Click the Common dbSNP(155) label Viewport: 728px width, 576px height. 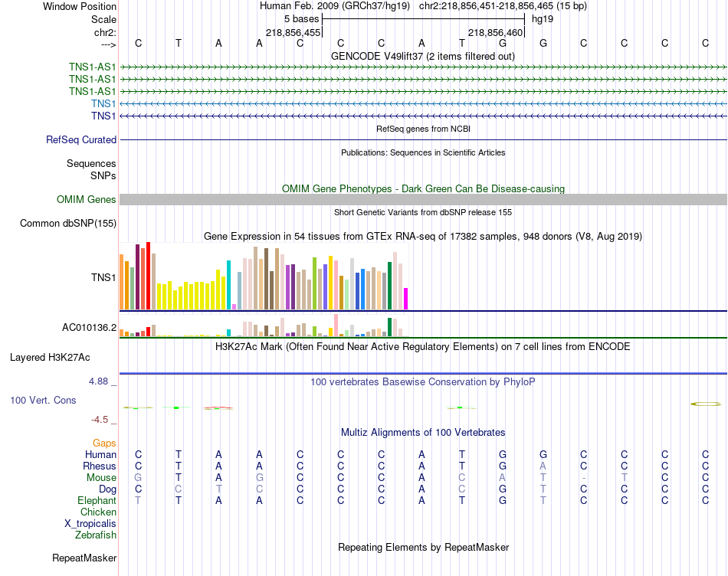click(68, 223)
